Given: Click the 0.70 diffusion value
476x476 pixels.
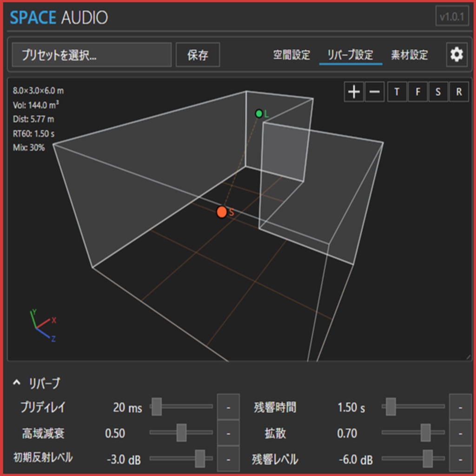Looking at the screenshot, I should tap(347, 433).
